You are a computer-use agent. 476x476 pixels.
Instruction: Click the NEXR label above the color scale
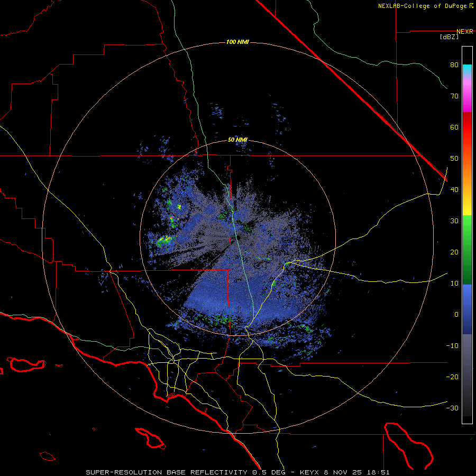pos(465,32)
